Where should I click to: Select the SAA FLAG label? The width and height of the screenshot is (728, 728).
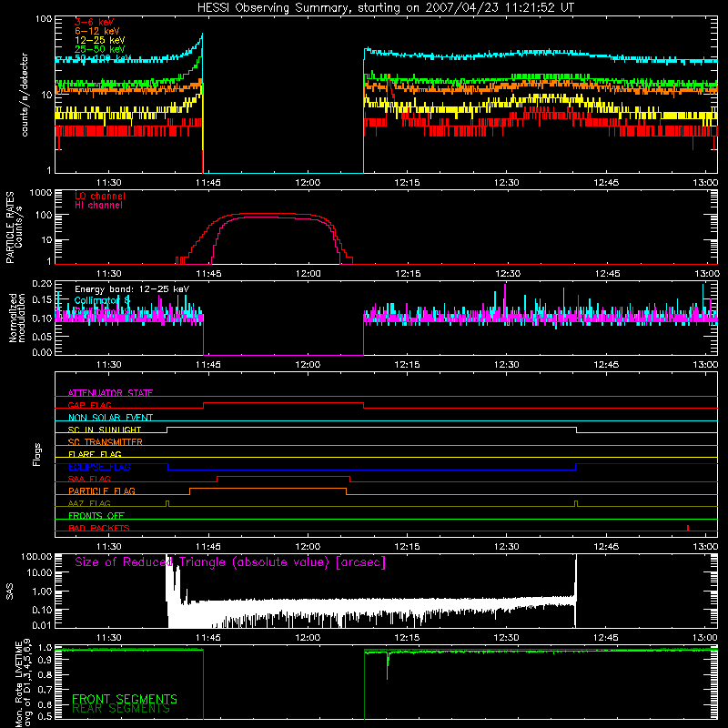(89, 479)
